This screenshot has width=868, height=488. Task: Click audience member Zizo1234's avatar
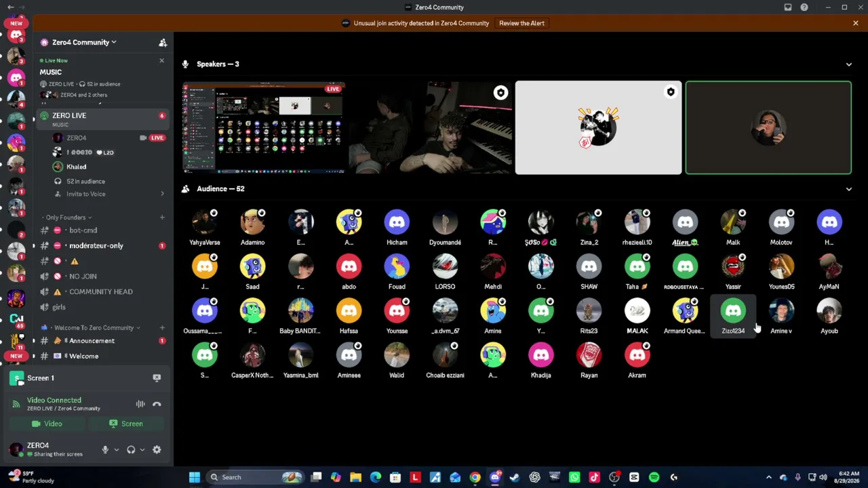point(733,311)
